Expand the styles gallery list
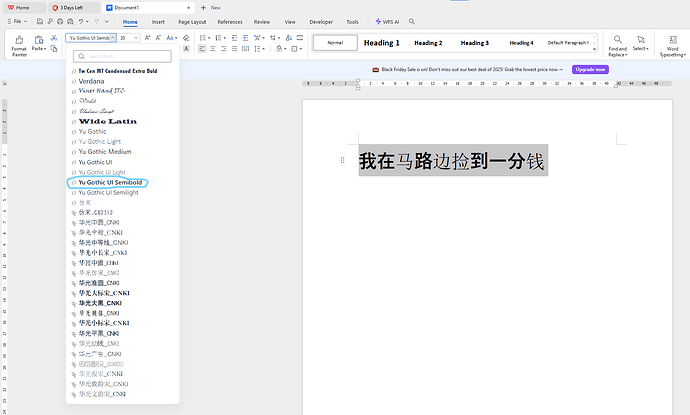The height and width of the screenshot is (415, 690). click(595, 49)
